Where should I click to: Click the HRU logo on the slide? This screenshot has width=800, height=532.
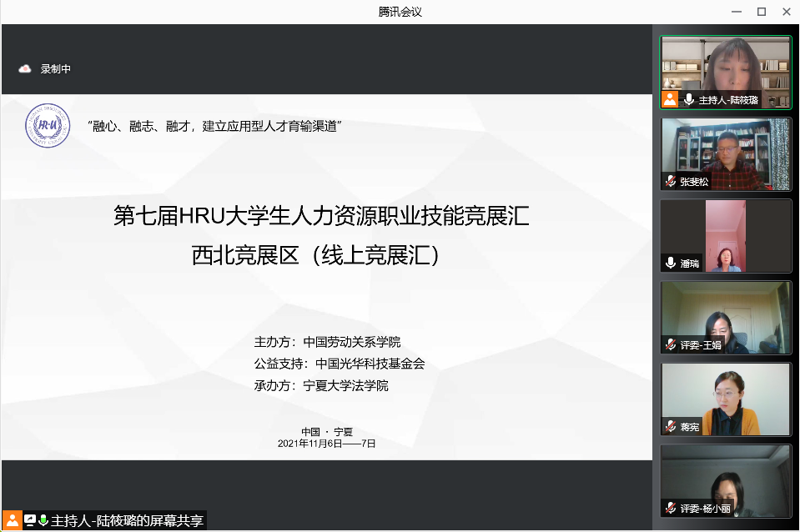(x=48, y=126)
